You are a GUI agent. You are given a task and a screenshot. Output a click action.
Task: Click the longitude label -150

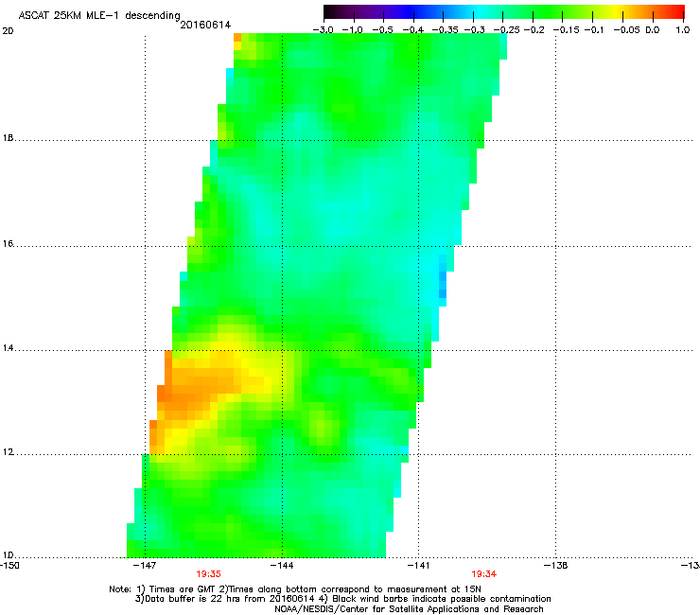pos(9,566)
